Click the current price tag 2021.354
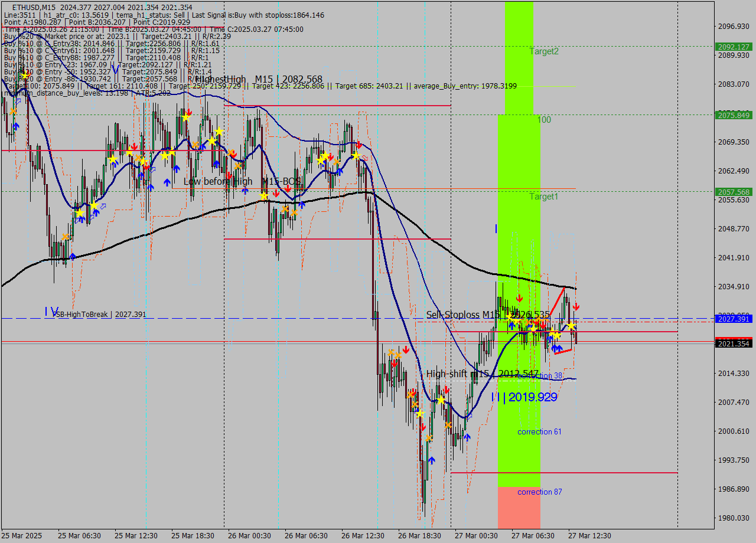This screenshot has width=756, height=543. pyautogui.click(x=733, y=344)
